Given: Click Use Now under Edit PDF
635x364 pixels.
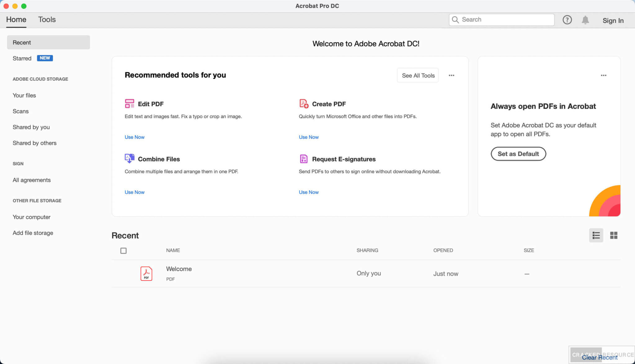Looking at the screenshot, I should click(x=135, y=137).
